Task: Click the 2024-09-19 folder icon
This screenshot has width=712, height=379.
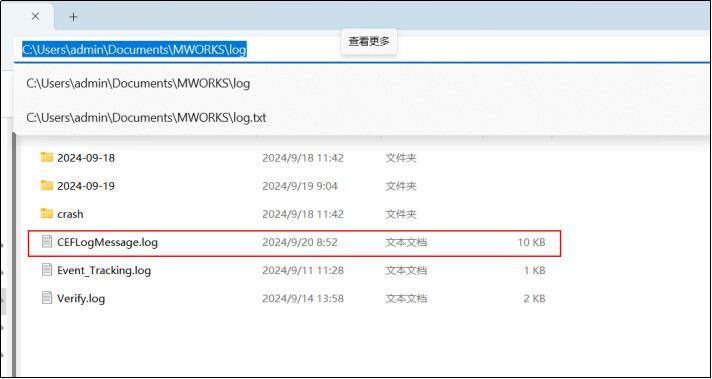Action: point(47,185)
